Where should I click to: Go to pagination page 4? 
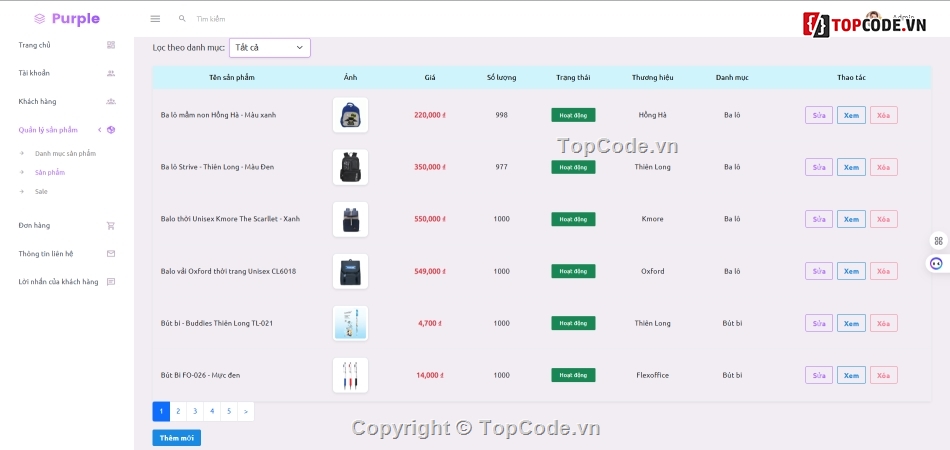pos(212,411)
